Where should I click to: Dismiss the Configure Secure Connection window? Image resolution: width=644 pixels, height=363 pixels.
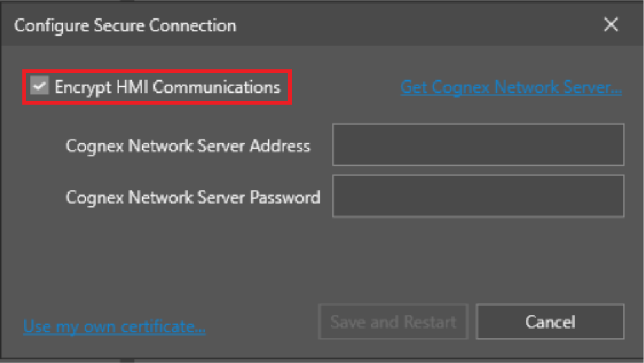pyautogui.click(x=611, y=25)
